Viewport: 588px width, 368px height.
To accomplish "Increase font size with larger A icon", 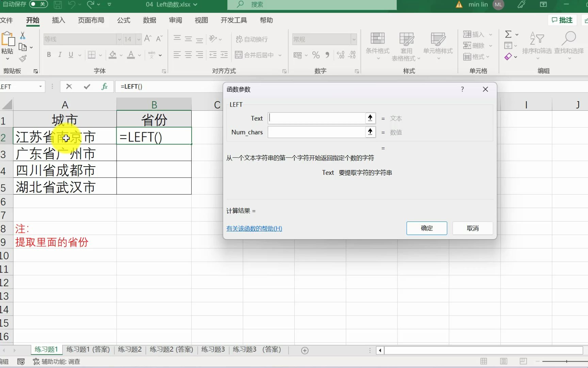I will pyautogui.click(x=148, y=39).
